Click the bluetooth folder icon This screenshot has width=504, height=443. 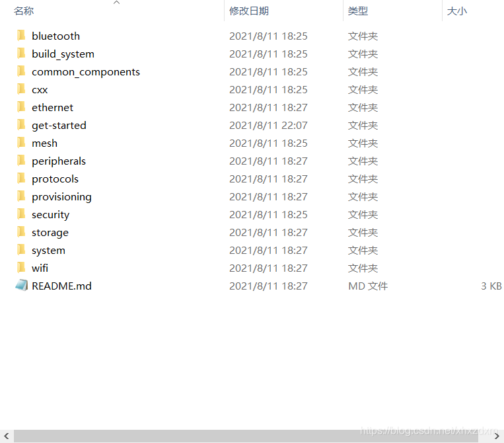(x=21, y=36)
